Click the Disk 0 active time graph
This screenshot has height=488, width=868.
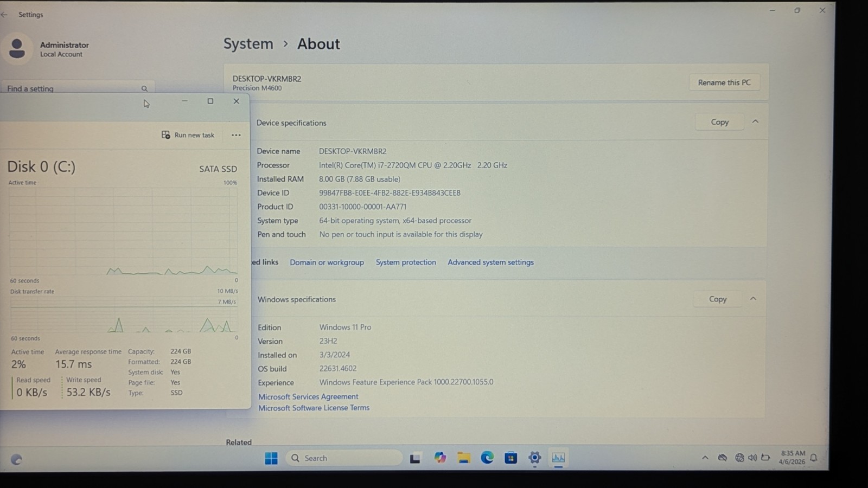pos(123,232)
